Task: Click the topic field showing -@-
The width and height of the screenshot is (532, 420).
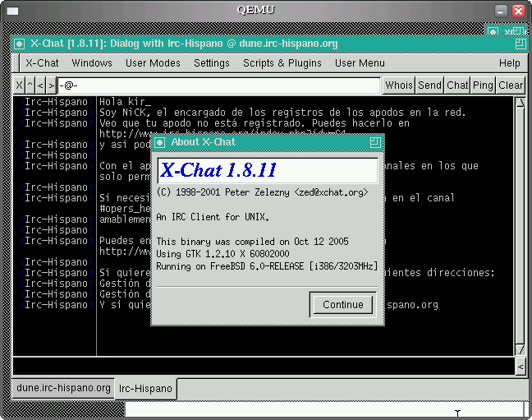Action: pyautogui.click(x=219, y=85)
